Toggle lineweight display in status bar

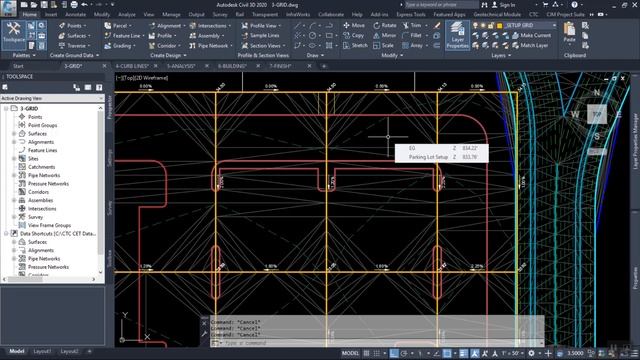pos(463,353)
